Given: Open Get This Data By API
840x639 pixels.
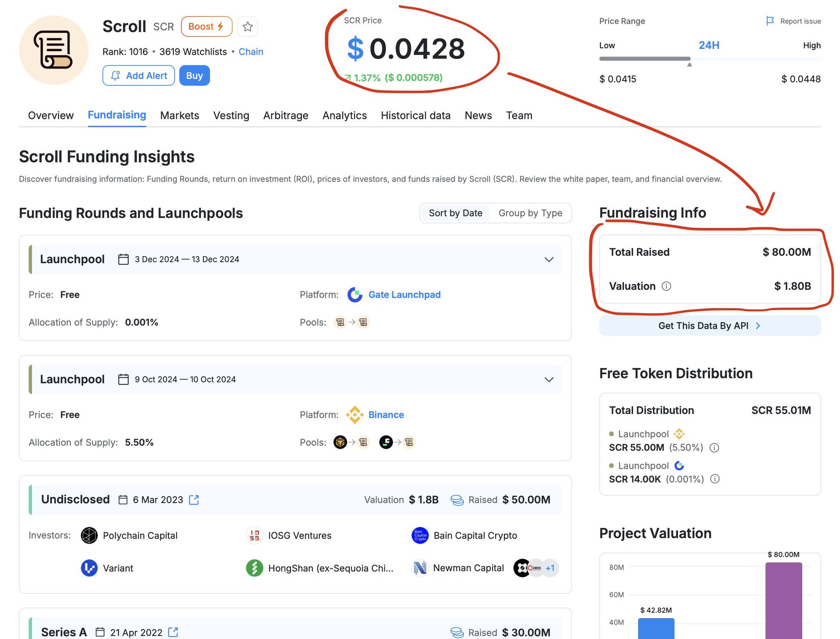Looking at the screenshot, I should pyautogui.click(x=710, y=325).
